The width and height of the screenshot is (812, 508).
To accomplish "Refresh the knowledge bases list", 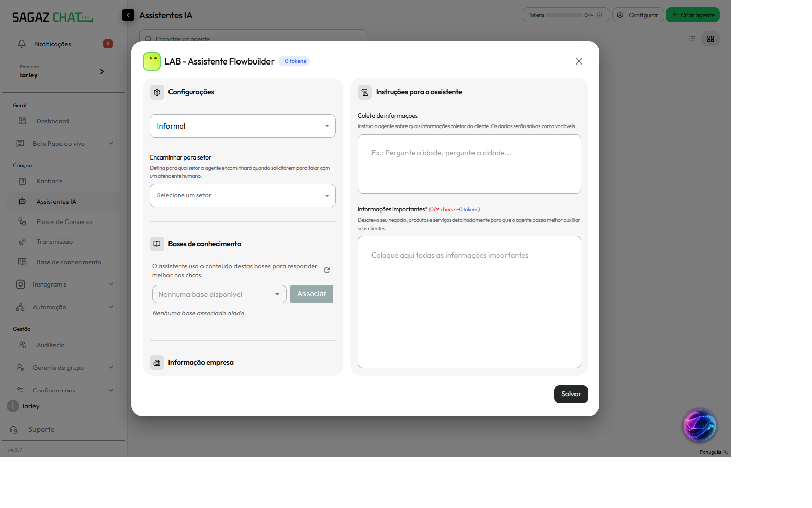I will pos(327,270).
